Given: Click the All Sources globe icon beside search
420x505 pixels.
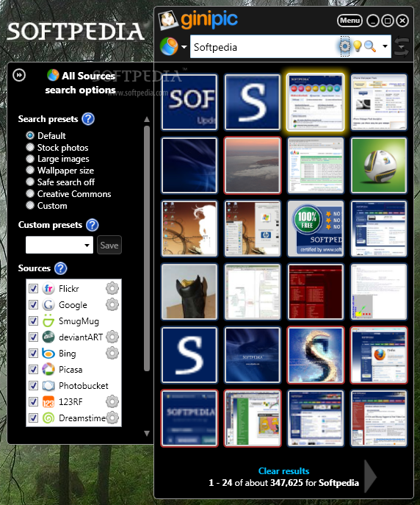Looking at the screenshot, I should pyautogui.click(x=169, y=46).
